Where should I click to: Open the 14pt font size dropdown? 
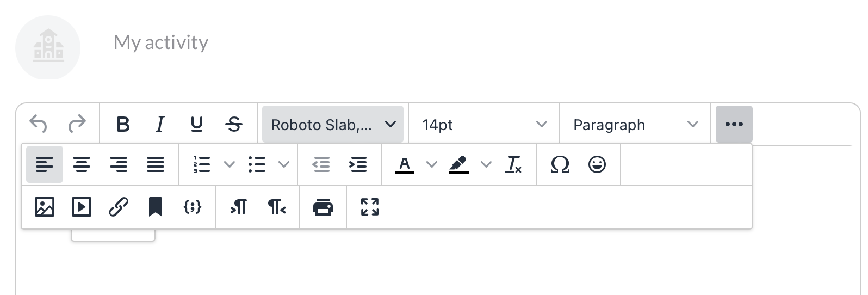pyautogui.click(x=484, y=125)
